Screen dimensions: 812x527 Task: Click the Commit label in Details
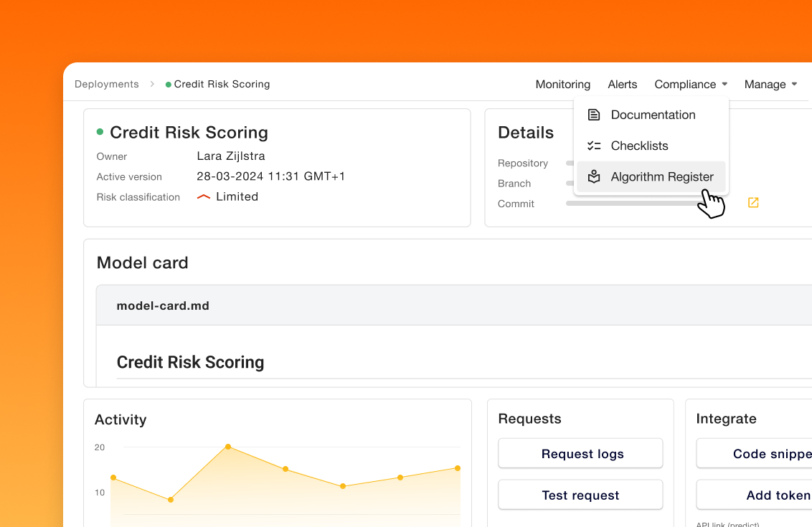coord(516,204)
